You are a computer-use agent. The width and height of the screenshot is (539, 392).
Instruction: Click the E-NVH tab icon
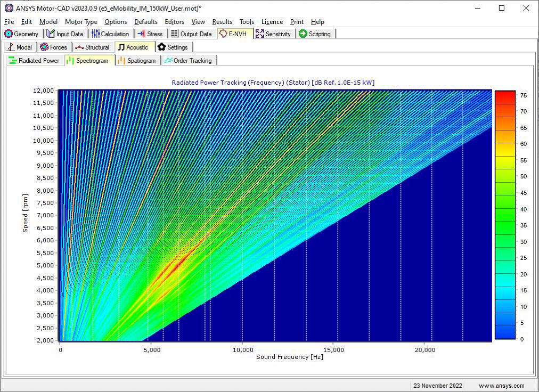point(223,34)
